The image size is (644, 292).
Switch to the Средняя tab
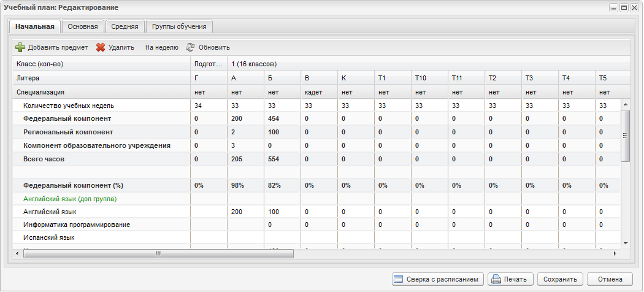[125, 27]
